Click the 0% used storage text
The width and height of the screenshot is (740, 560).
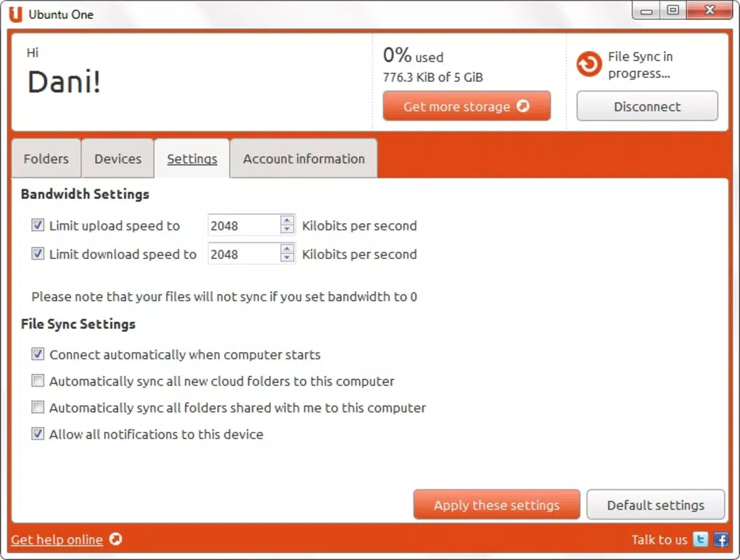(413, 56)
